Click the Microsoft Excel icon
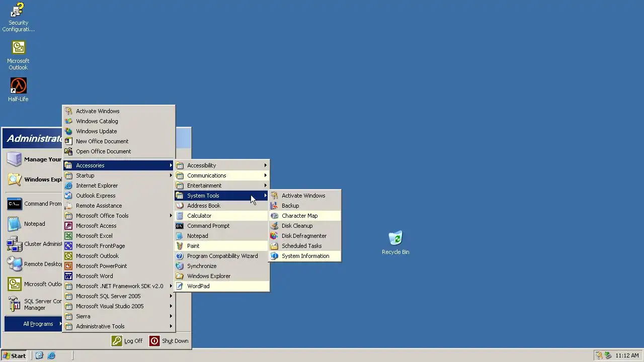Screen dimensions: 644x362 point(68,236)
